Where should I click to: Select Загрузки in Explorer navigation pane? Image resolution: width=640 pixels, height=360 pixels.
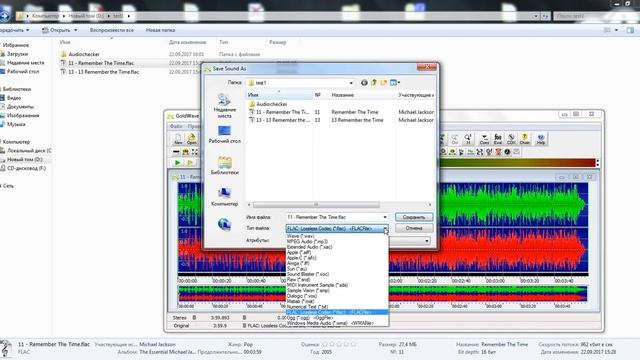[x=17, y=54]
